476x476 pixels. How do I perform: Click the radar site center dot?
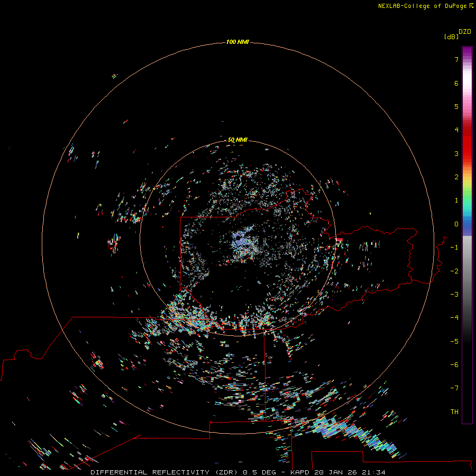click(239, 237)
